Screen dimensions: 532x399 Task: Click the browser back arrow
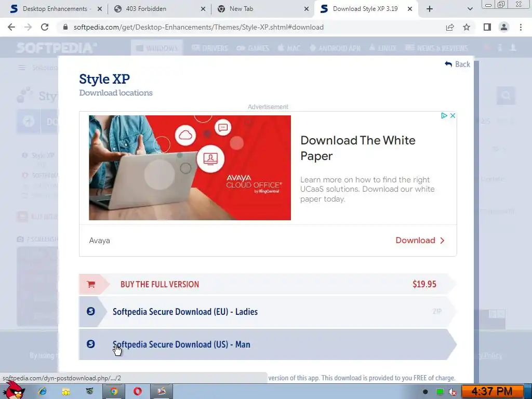pos(11,27)
